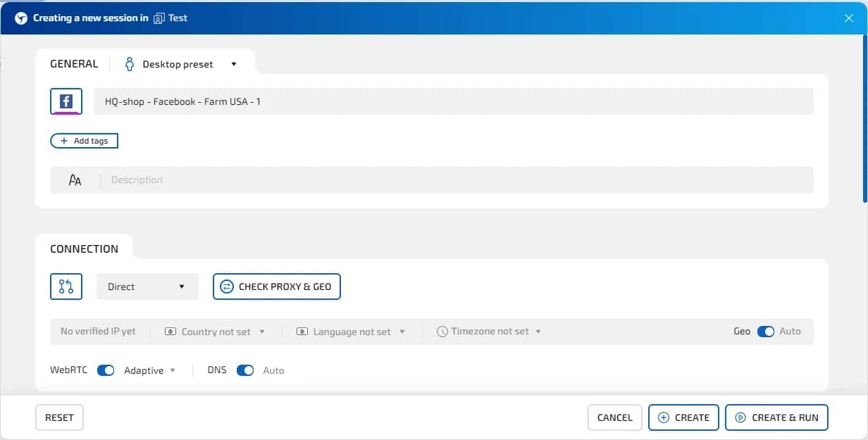Open the Country not set dropdown

pyautogui.click(x=216, y=332)
